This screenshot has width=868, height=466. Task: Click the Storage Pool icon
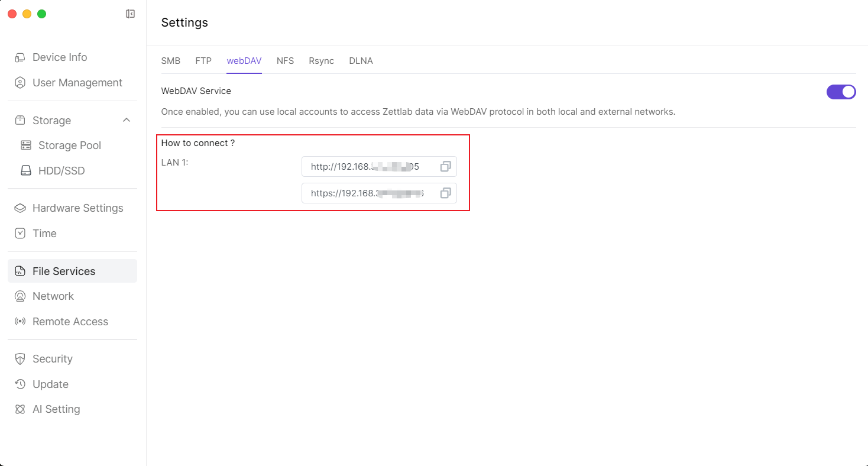26,145
